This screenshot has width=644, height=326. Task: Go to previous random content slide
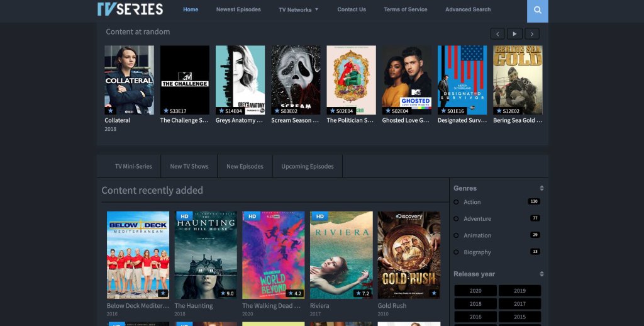pyautogui.click(x=497, y=34)
